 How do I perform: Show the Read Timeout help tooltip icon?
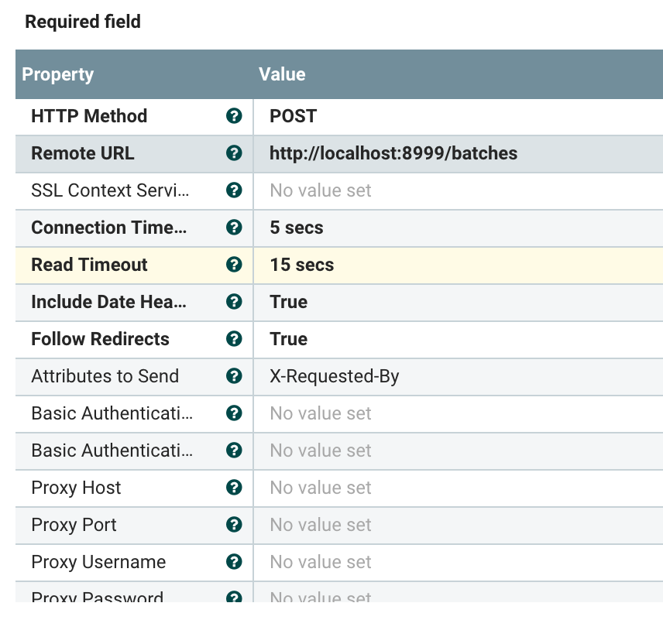[234, 265]
